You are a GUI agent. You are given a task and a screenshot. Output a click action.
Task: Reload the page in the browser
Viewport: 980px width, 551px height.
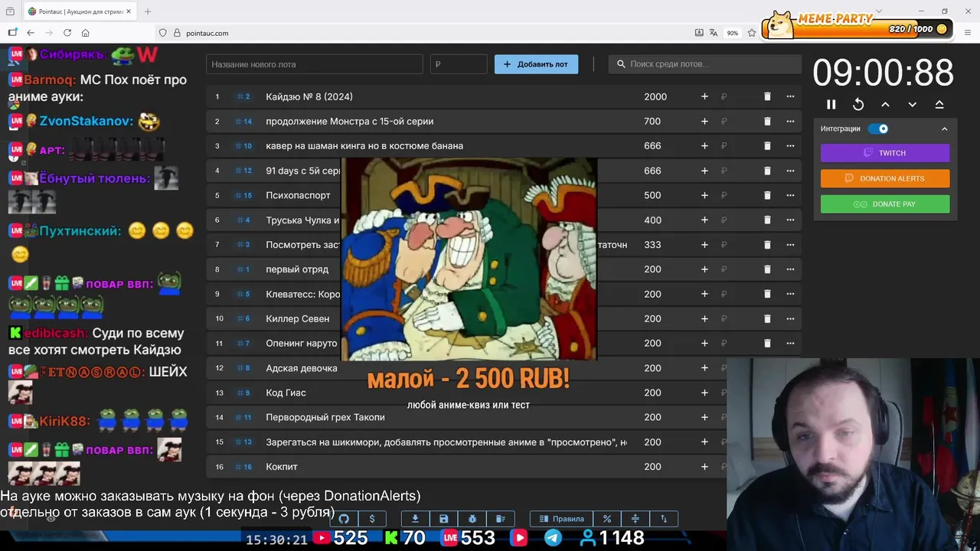pyautogui.click(x=67, y=33)
